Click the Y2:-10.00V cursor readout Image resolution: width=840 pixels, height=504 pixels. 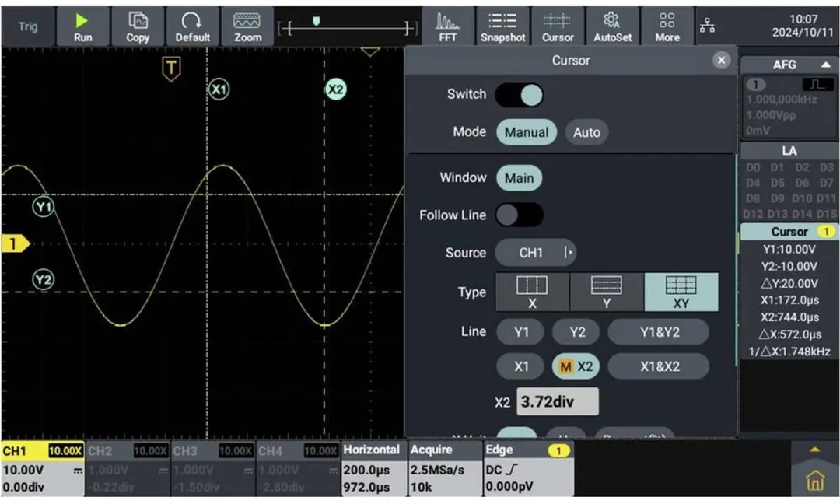[789, 266]
